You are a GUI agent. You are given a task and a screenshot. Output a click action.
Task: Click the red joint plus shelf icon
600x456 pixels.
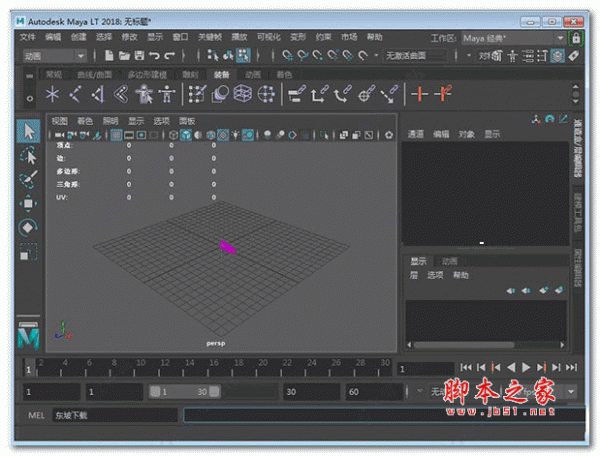click(x=420, y=94)
